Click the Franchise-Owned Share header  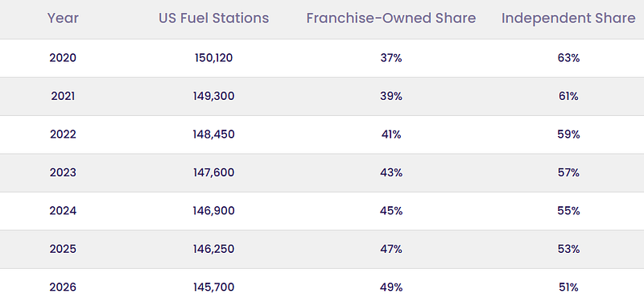tap(391, 18)
